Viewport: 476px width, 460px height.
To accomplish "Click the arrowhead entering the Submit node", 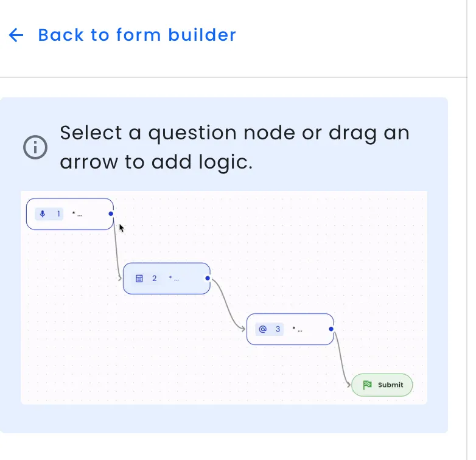I will pos(348,385).
